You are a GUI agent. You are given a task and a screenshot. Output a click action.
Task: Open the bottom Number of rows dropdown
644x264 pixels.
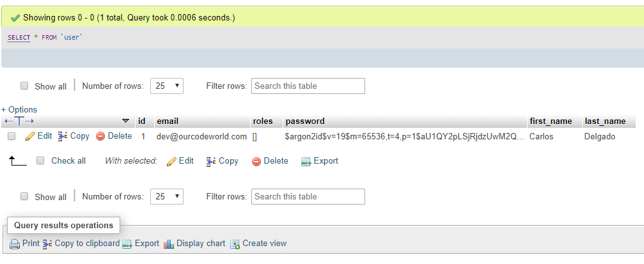tap(167, 197)
